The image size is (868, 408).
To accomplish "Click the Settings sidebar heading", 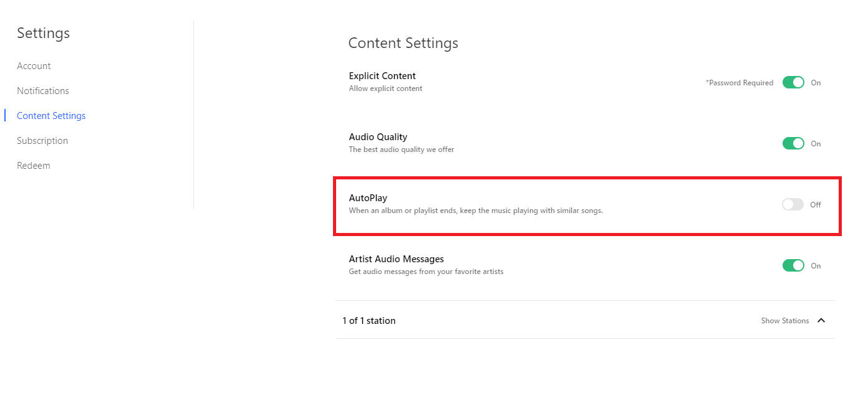I will pyautogui.click(x=43, y=33).
